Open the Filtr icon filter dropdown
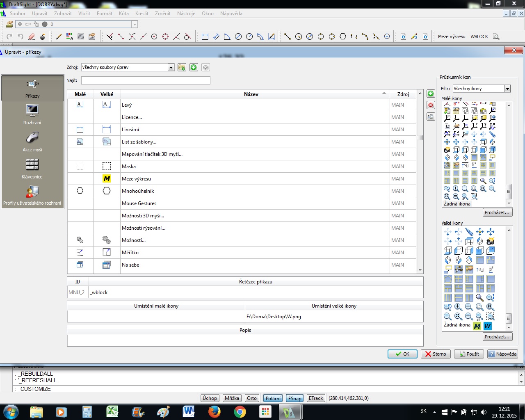The width and height of the screenshot is (525, 420). pyautogui.click(x=507, y=89)
